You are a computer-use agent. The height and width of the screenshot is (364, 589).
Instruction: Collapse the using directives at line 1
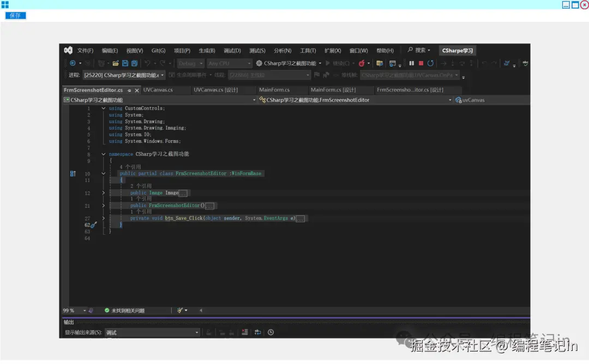coord(103,108)
